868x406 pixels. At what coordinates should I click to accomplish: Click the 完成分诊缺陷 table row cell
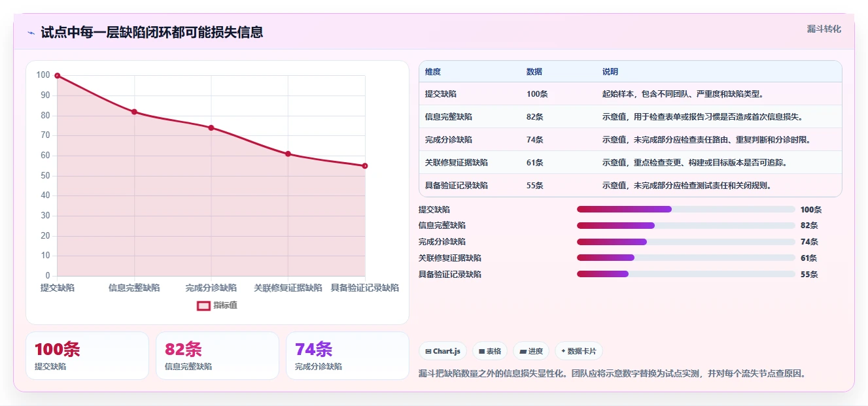tap(449, 140)
